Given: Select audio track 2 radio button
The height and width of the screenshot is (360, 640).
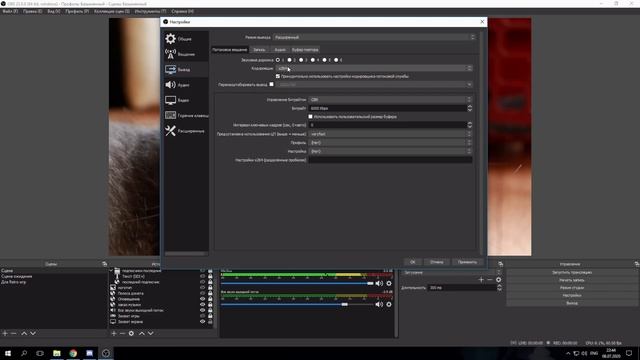Looking at the screenshot, I should (289, 60).
